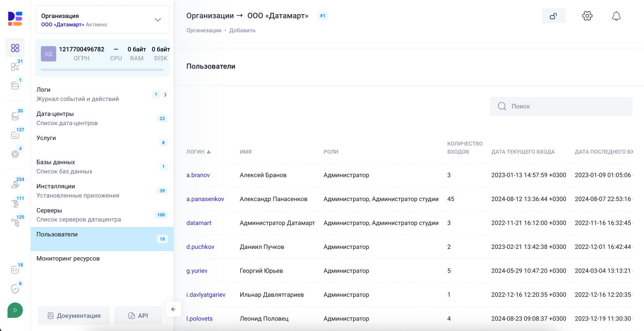Open the chip icon showing 4 notifications
The height and width of the screenshot is (331, 644).
[15, 155]
